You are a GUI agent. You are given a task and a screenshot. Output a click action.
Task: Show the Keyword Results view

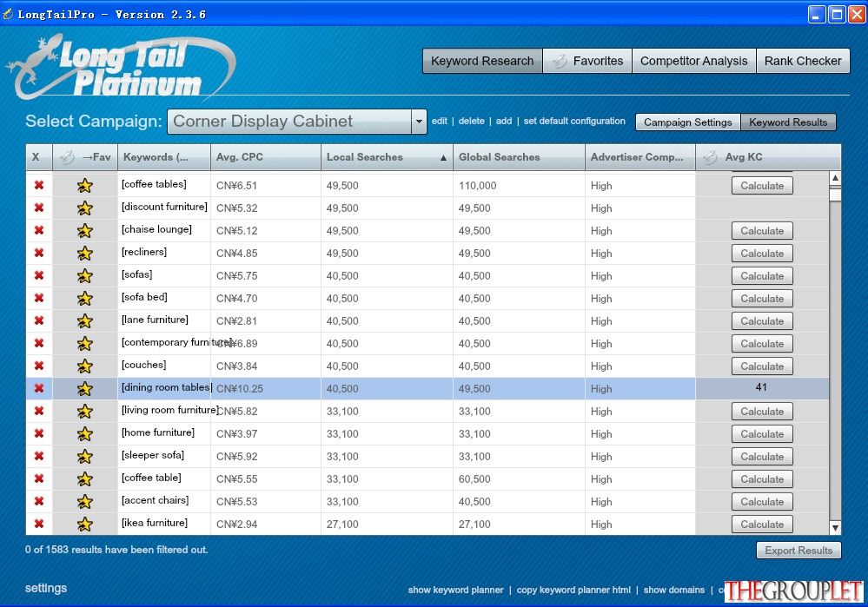click(788, 122)
